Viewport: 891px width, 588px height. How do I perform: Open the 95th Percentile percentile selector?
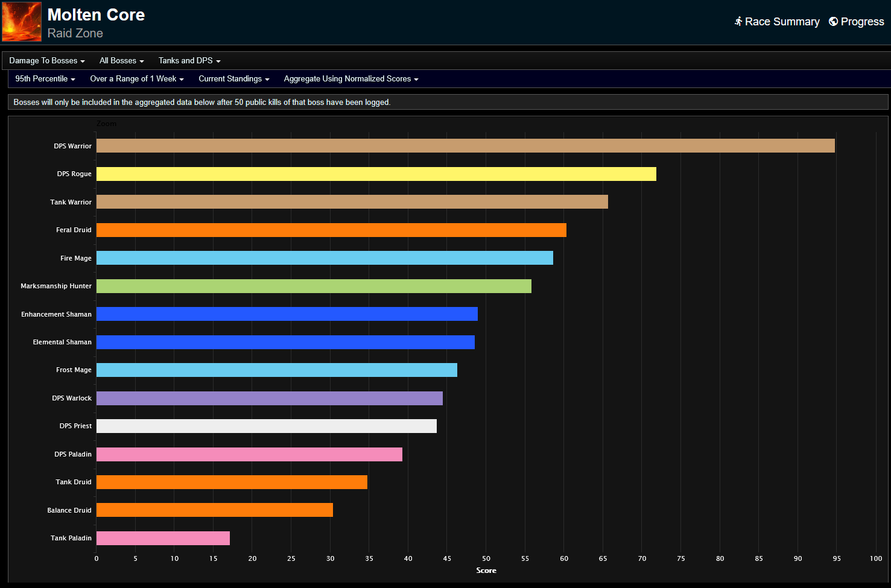pos(45,78)
